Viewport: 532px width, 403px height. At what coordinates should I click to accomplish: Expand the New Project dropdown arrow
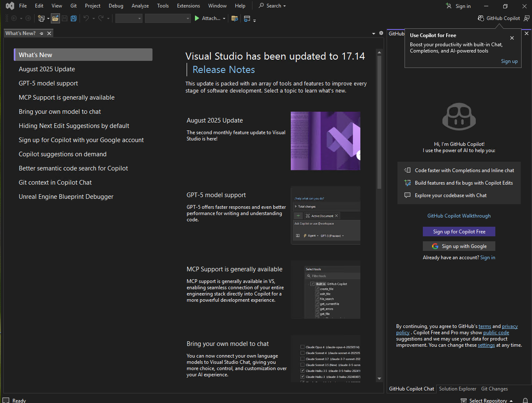(48, 18)
